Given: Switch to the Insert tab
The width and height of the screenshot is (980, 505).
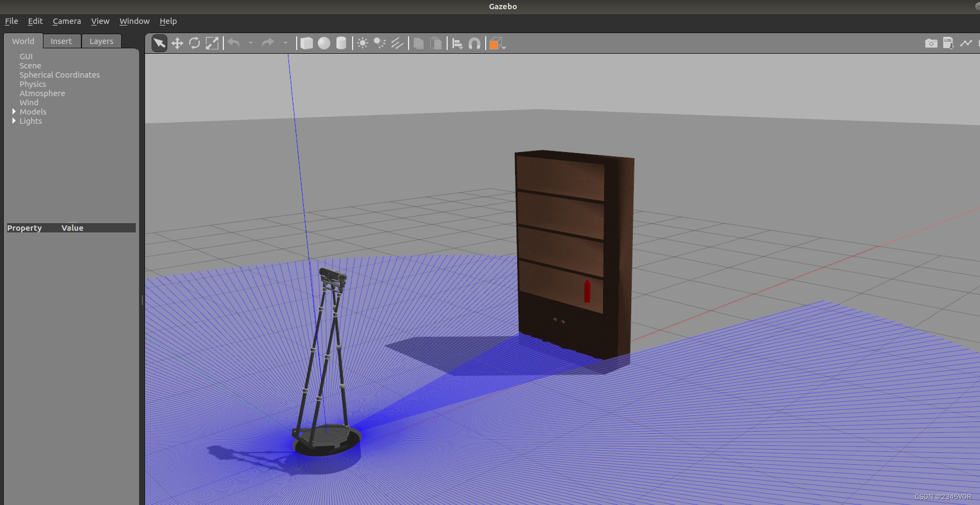Looking at the screenshot, I should click(61, 41).
